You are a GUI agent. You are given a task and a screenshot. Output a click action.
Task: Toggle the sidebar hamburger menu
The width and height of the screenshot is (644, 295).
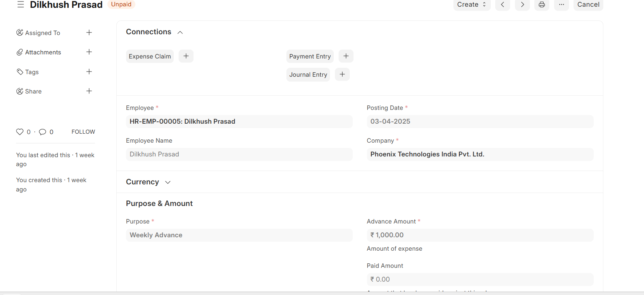point(21,4)
